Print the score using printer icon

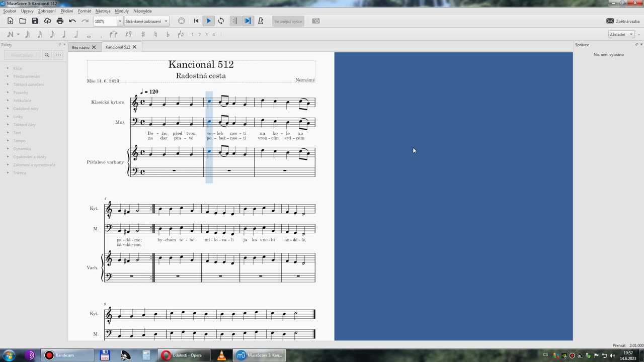click(60, 21)
